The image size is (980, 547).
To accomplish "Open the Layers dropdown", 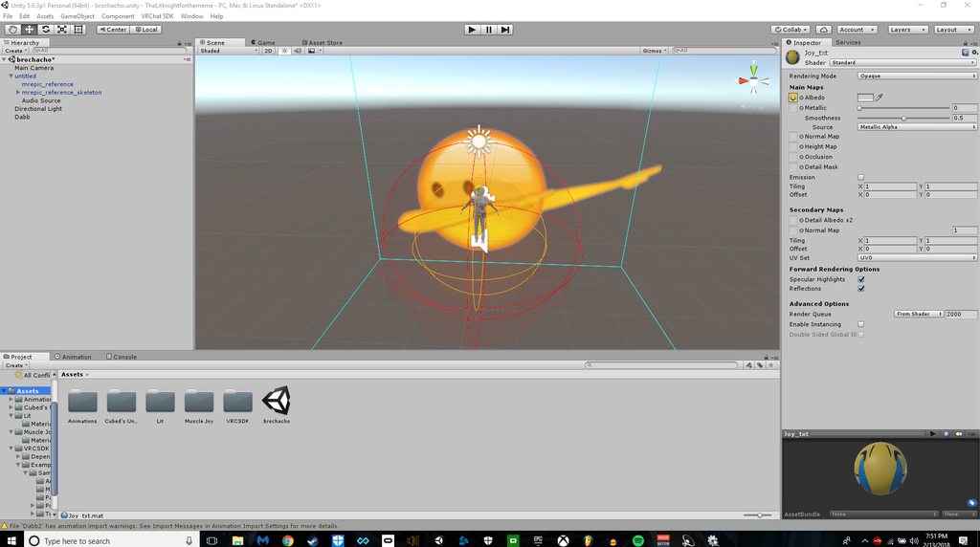I will 905,30.
